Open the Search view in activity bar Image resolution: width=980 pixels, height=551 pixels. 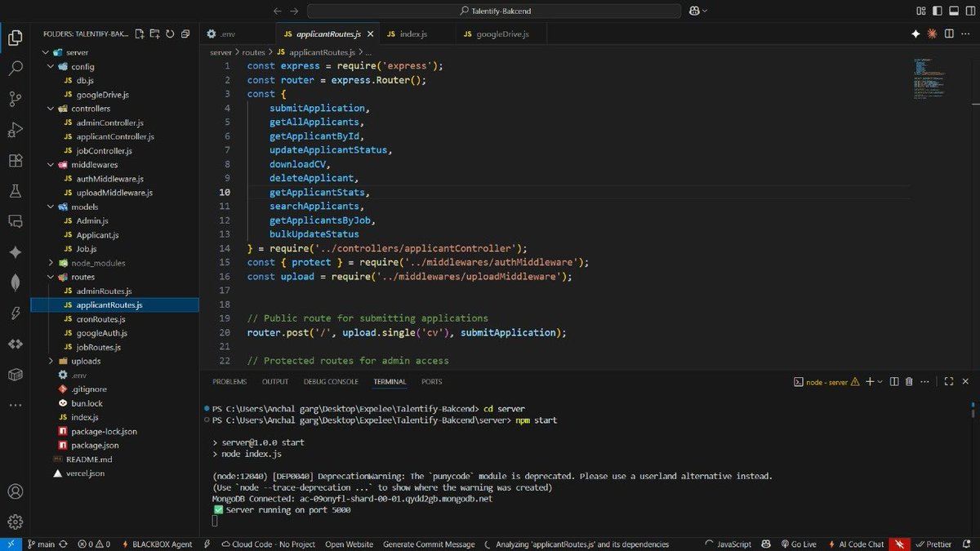point(15,69)
